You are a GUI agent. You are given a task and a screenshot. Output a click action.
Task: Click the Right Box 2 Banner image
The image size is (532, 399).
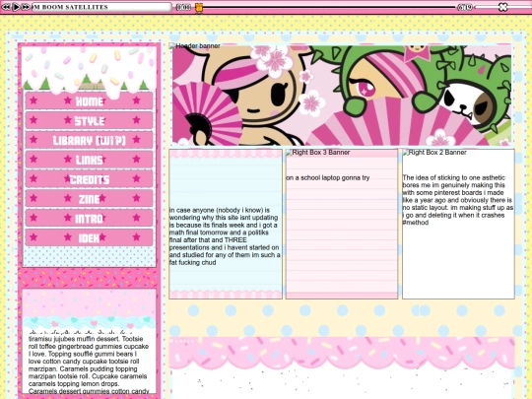pos(434,153)
